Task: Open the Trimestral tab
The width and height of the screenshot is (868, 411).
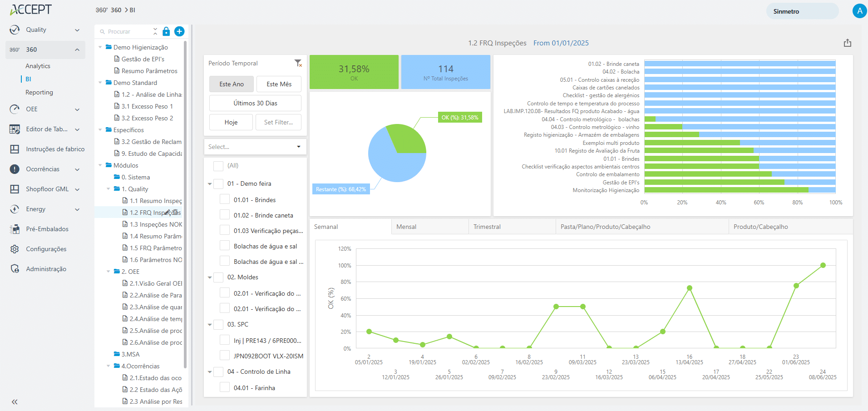Action: pyautogui.click(x=487, y=226)
